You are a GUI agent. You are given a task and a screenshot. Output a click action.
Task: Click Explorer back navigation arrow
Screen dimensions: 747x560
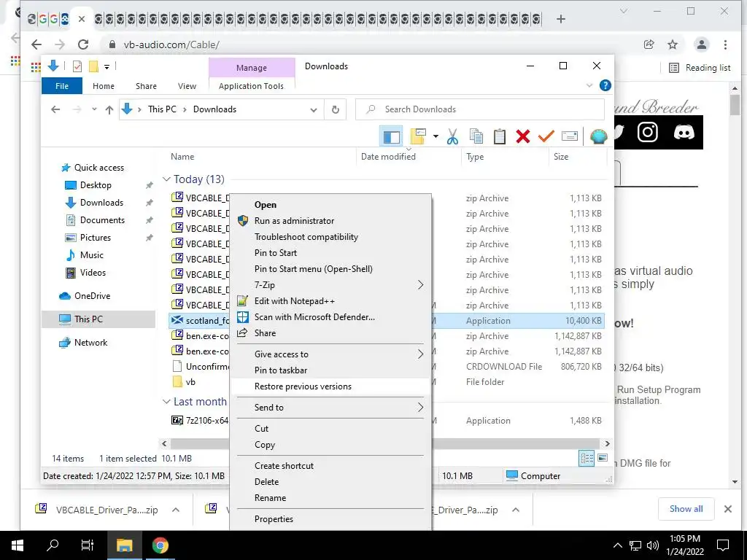tap(55, 109)
